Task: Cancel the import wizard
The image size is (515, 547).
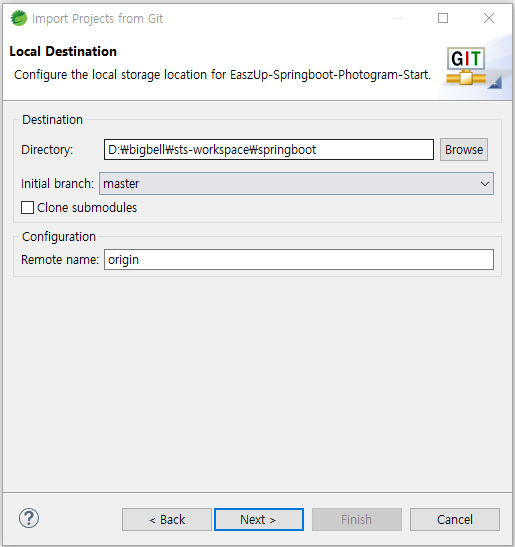Action: [x=455, y=519]
